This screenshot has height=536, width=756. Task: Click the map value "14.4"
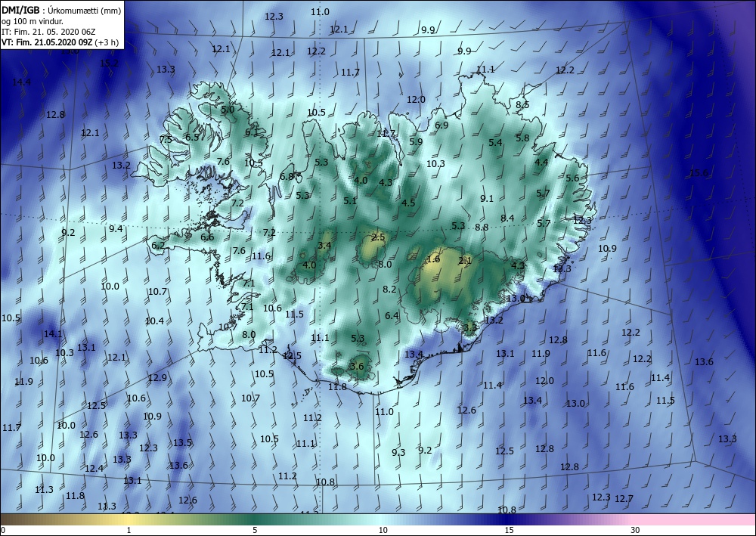[x=21, y=82]
